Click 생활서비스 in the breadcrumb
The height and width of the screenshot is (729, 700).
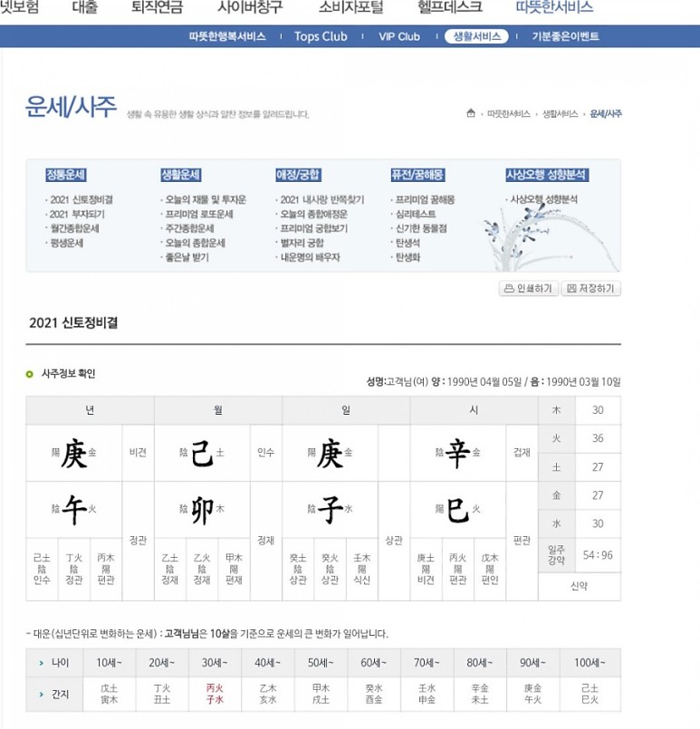(561, 114)
